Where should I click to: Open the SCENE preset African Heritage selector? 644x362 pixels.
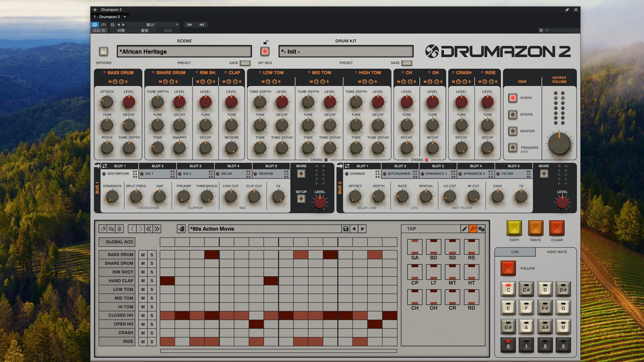184,51
